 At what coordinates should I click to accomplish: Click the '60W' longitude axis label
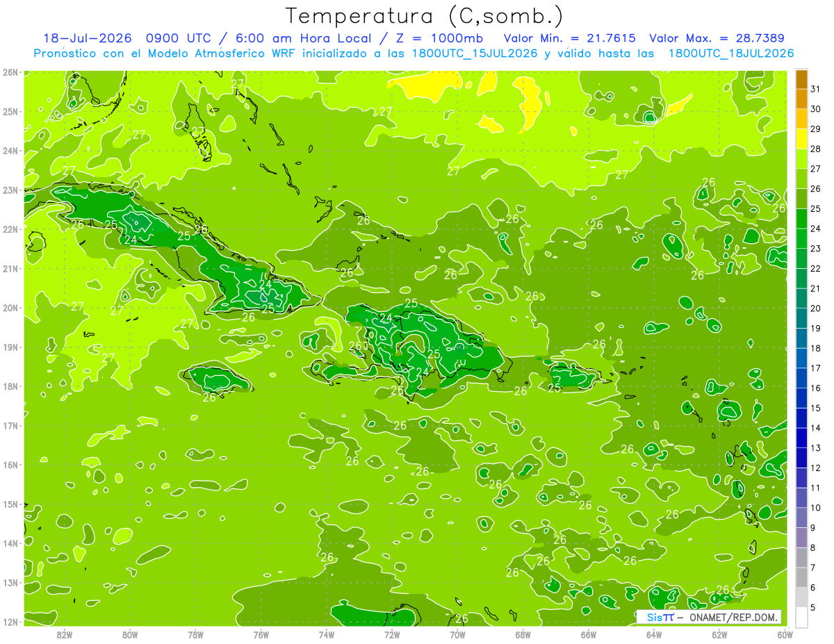(x=785, y=634)
